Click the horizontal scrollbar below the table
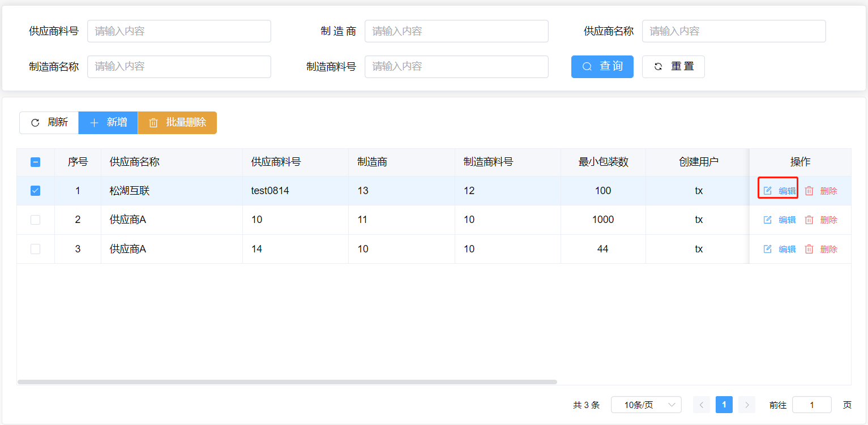 click(x=287, y=382)
